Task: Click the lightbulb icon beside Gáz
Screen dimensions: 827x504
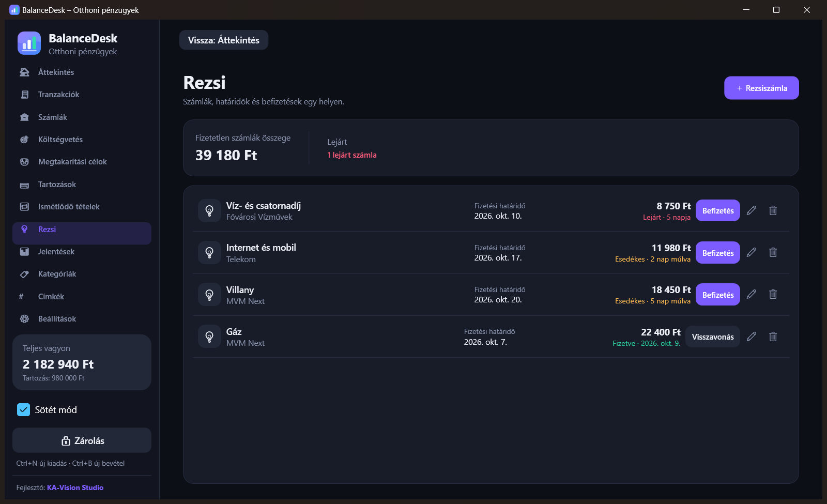Action: coord(209,337)
